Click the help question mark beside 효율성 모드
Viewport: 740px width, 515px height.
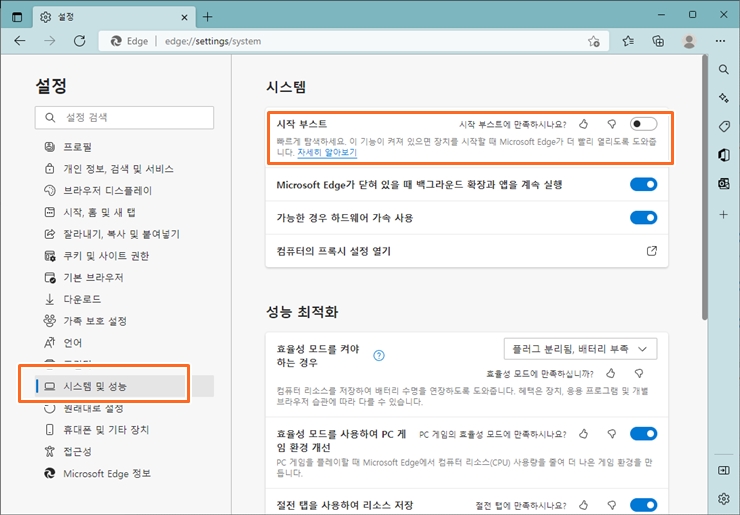tap(378, 355)
